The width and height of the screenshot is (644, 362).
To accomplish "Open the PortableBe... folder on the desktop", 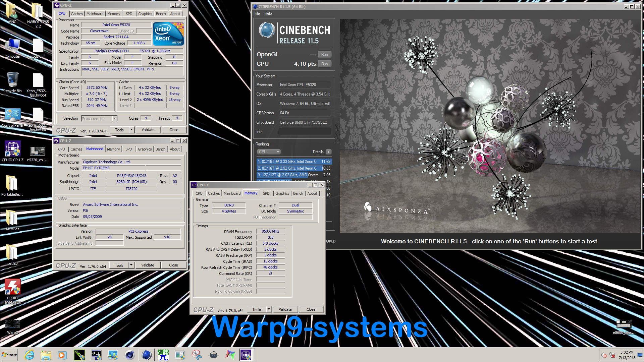I will point(12,186).
